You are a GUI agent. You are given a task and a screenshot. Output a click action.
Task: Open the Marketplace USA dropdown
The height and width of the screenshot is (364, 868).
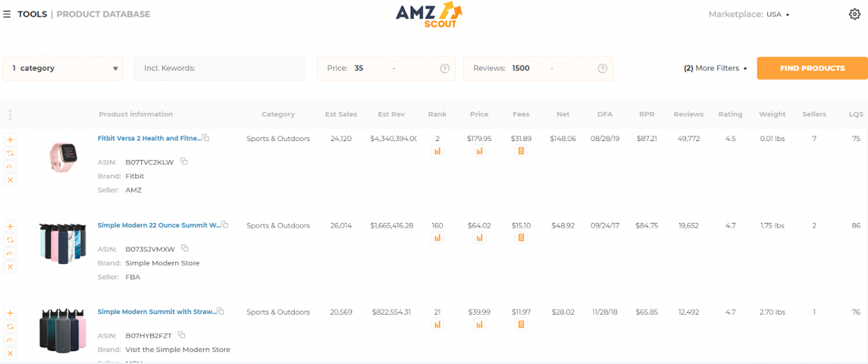[x=778, y=14]
